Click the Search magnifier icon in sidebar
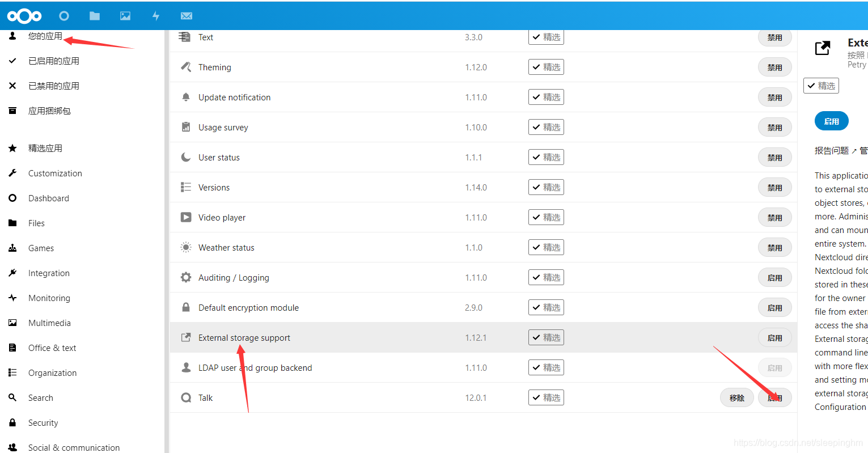This screenshot has width=868, height=453. [x=12, y=397]
